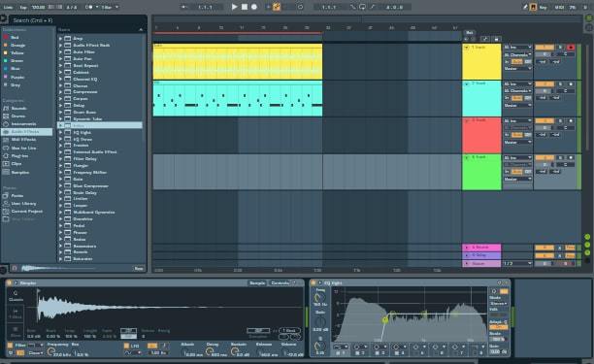Open the Clips browser category
Viewport: 594px width, 364px height.
[x=16, y=164]
